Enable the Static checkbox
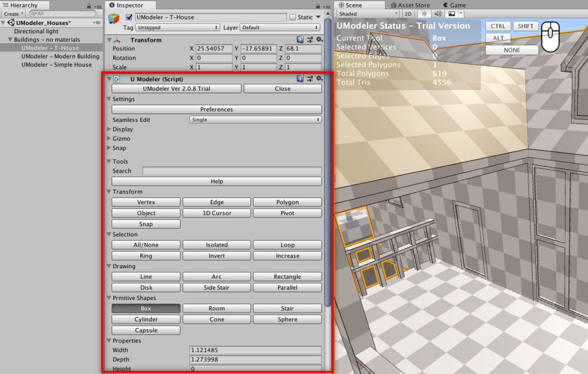The height and width of the screenshot is (374, 588). point(292,17)
